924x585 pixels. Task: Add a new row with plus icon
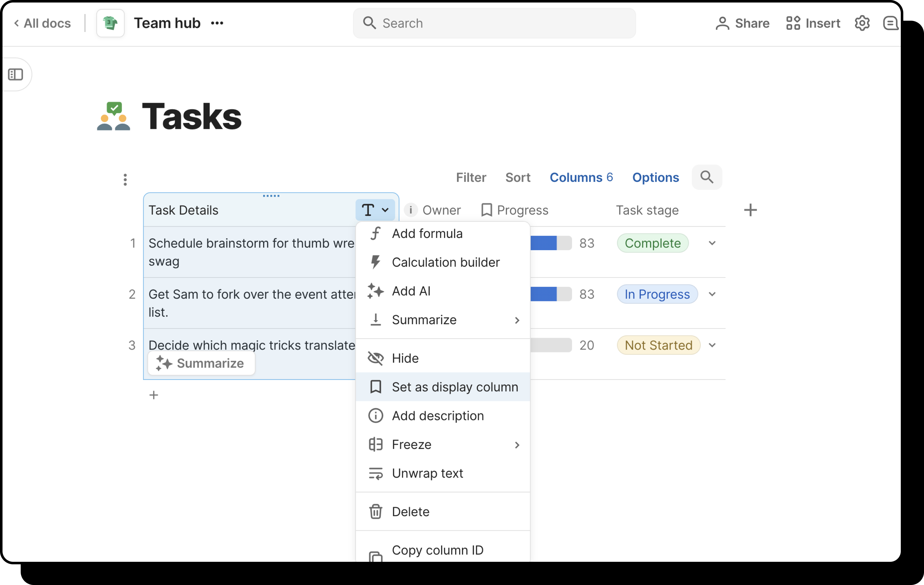click(154, 395)
